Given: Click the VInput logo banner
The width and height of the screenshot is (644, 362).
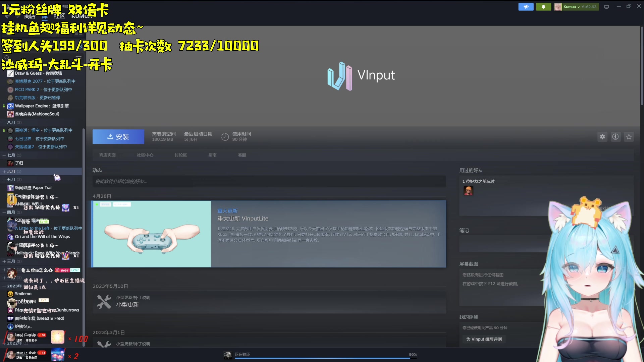Looking at the screenshot, I should tap(361, 76).
